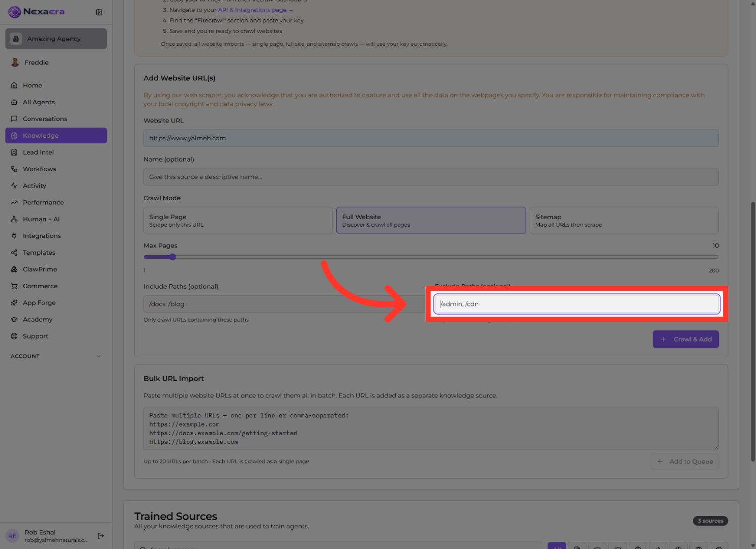Open Freddie agent entry

pos(56,63)
